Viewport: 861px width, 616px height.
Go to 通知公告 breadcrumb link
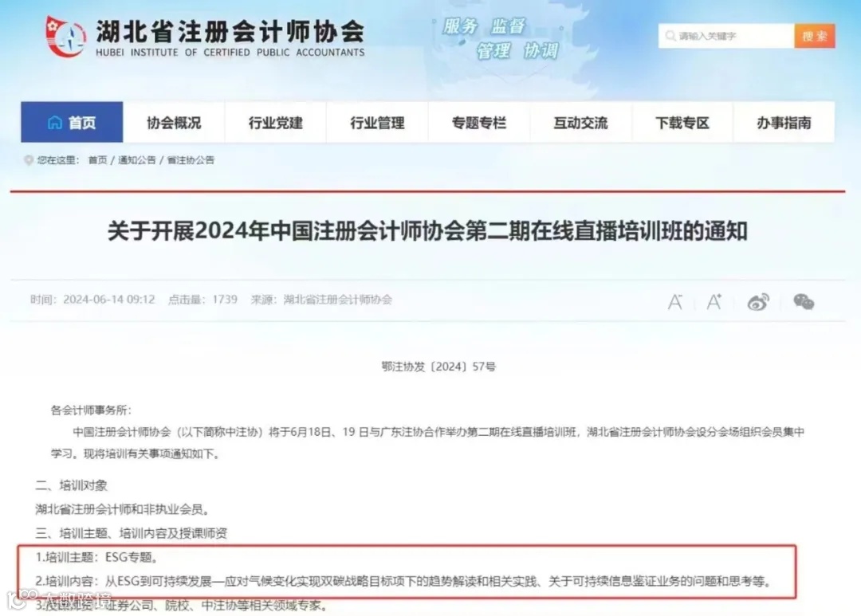[x=137, y=160]
